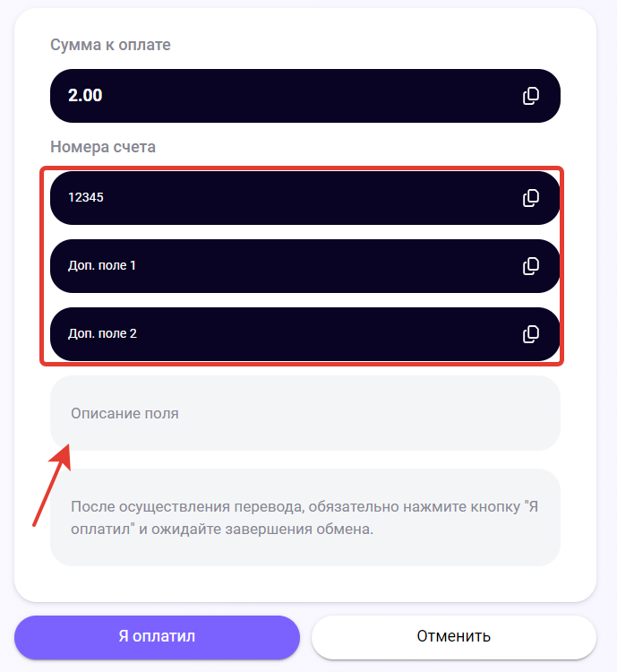Screen dimensions: 617x672
Task: Focus the third dark account field
Action: pyautogui.click(x=304, y=334)
